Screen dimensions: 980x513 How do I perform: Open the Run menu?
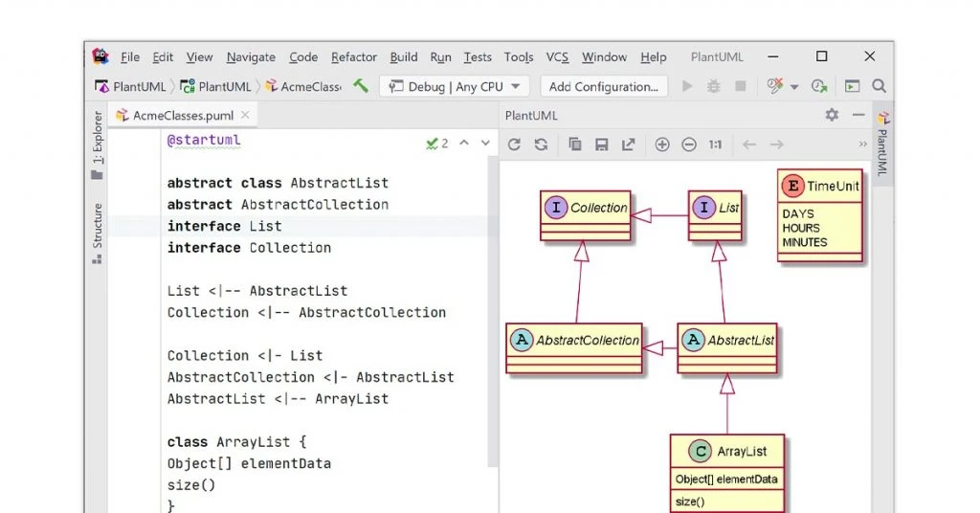pos(440,56)
